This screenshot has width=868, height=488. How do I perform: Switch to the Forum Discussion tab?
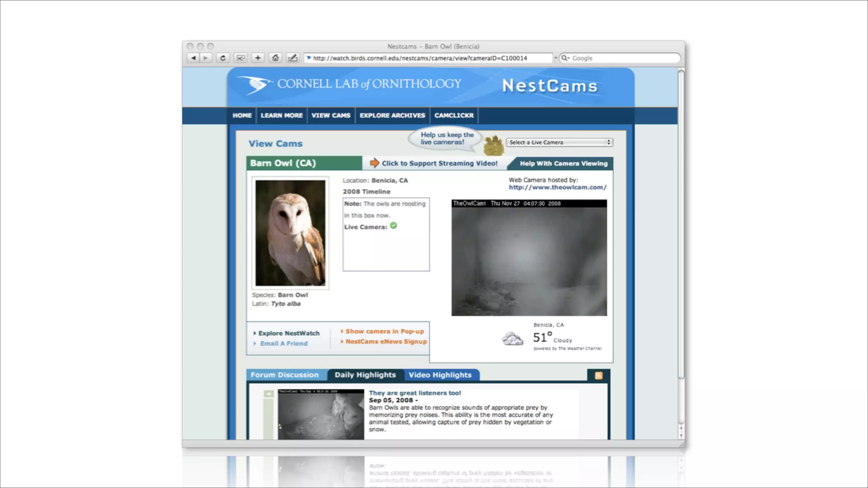284,375
